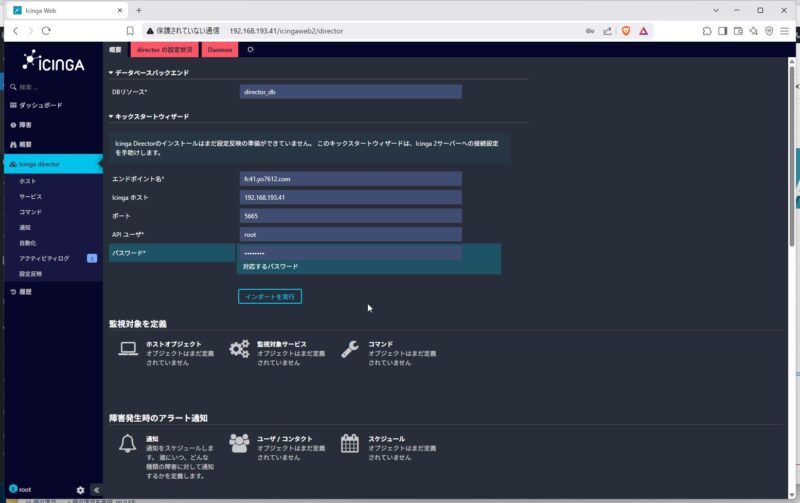
Task: Open Brave Shields lion icon
Action: [x=626, y=31]
